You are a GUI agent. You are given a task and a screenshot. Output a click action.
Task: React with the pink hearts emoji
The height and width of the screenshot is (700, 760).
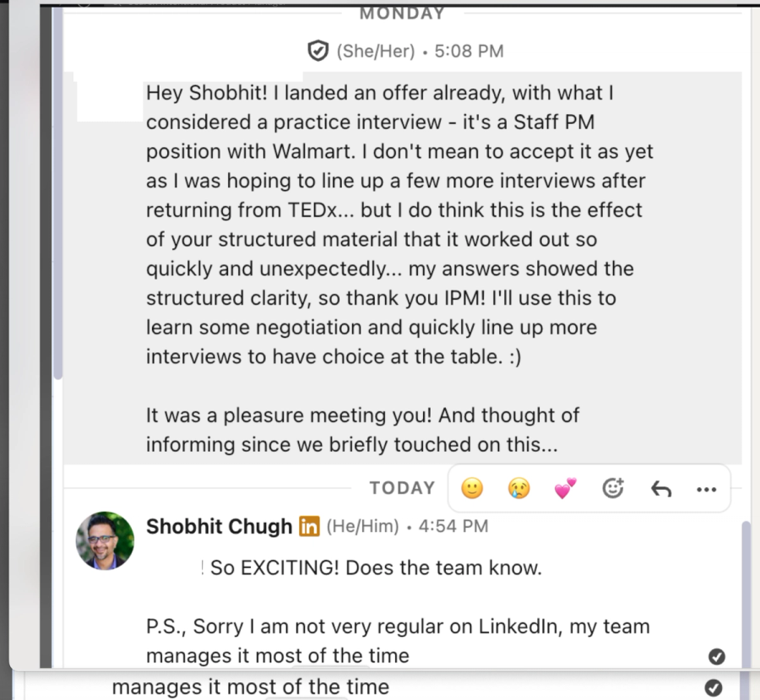565,488
